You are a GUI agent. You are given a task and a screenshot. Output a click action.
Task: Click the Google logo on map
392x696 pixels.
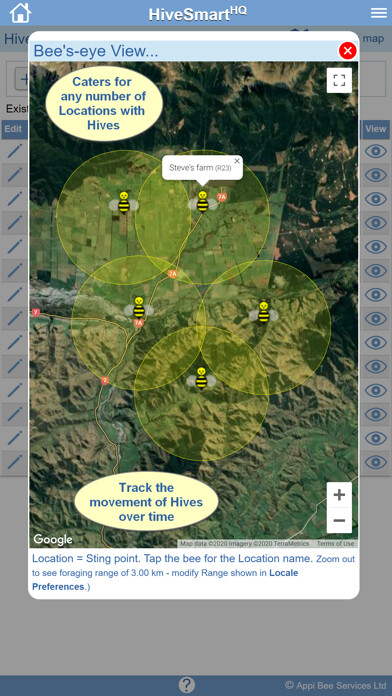(x=53, y=539)
